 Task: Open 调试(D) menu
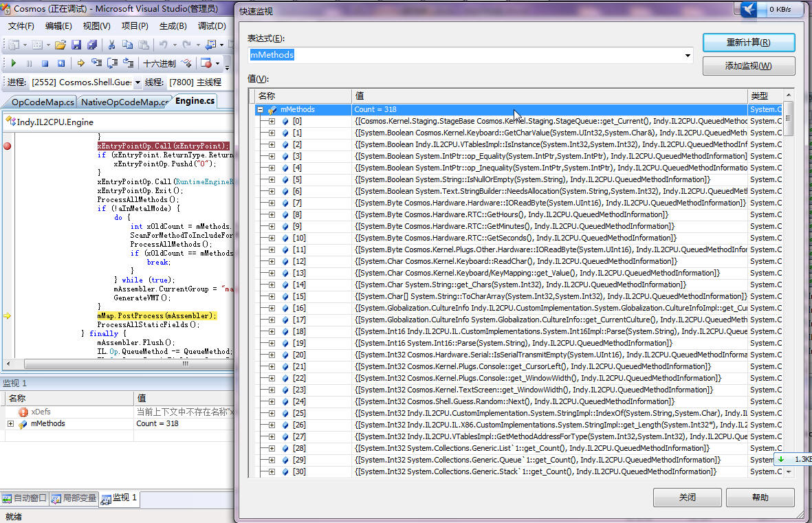point(212,26)
